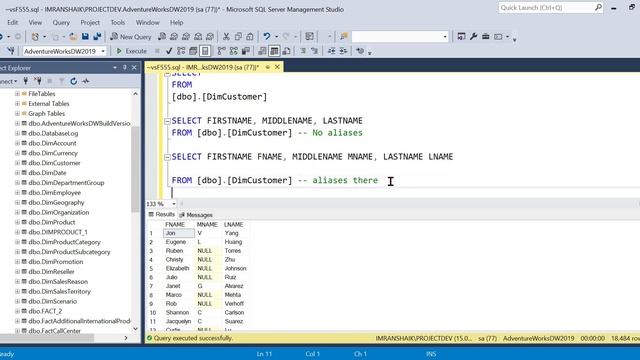
Task: Expand the dbo.DimProduct table node
Action: (17, 222)
